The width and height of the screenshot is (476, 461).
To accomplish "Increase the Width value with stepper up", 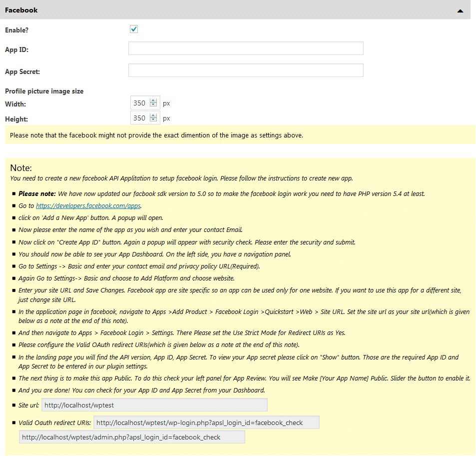I will coord(154,100).
